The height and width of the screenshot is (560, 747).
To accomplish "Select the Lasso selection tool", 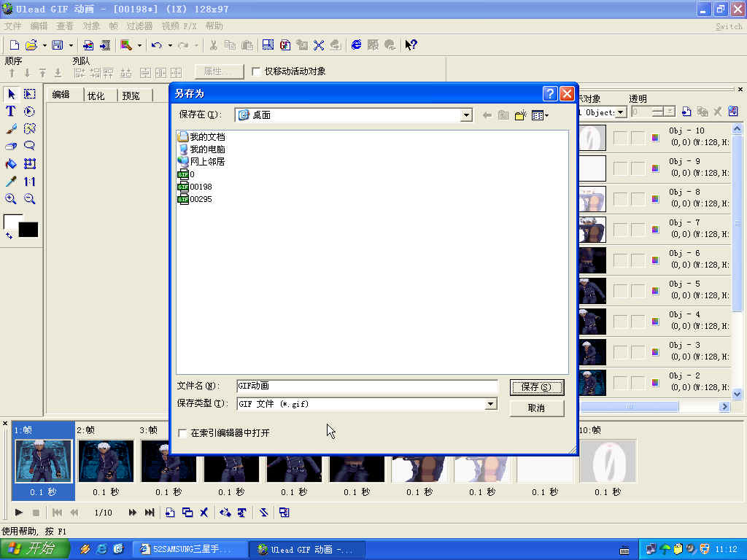I will tap(29, 146).
